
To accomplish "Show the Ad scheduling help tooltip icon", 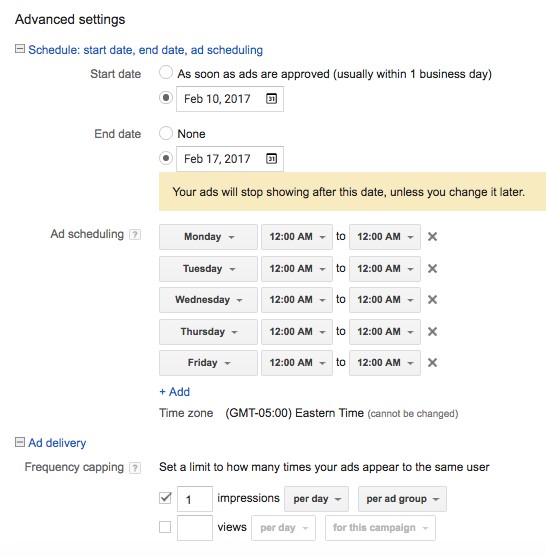I will coord(135,234).
